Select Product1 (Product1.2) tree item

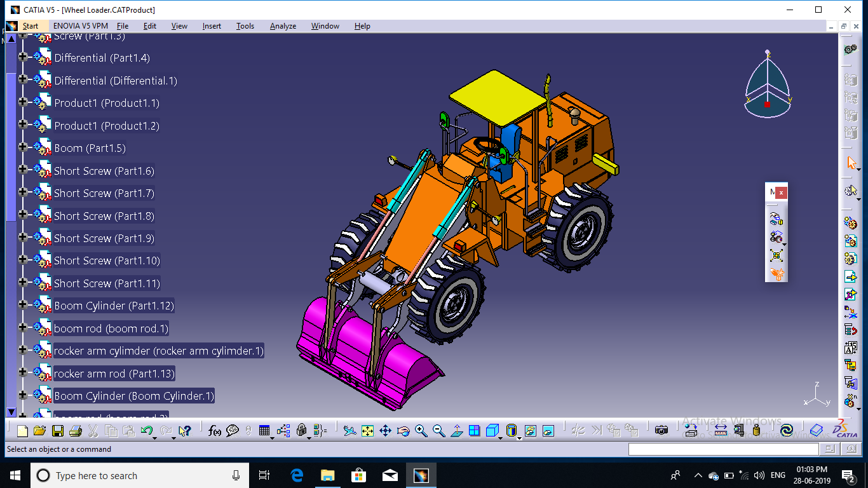click(107, 126)
